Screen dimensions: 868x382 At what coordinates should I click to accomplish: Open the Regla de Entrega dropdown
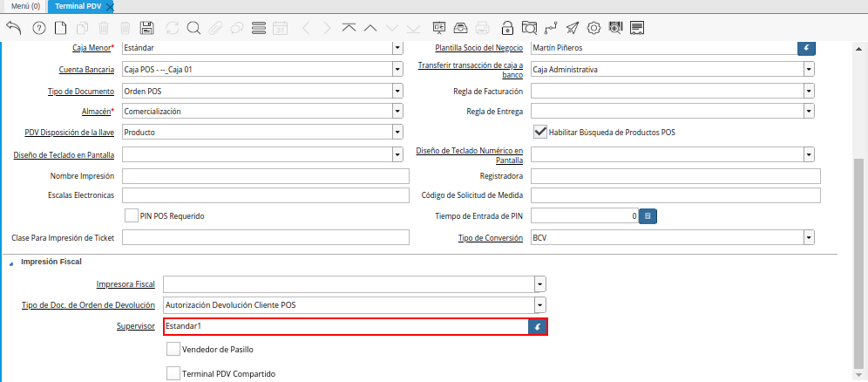click(x=810, y=112)
